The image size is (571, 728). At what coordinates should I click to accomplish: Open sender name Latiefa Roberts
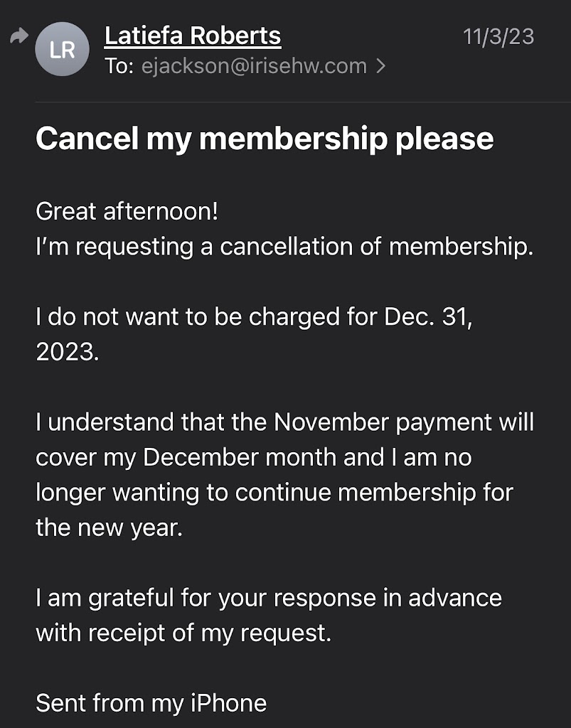point(193,35)
